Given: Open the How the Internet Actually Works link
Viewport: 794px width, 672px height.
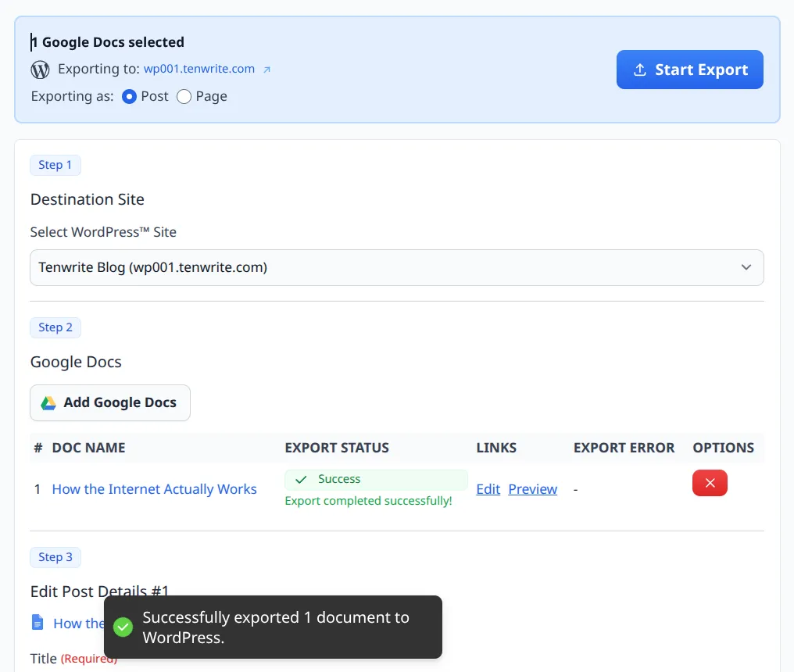Looking at the screenshot, I should tap(154, 488).
